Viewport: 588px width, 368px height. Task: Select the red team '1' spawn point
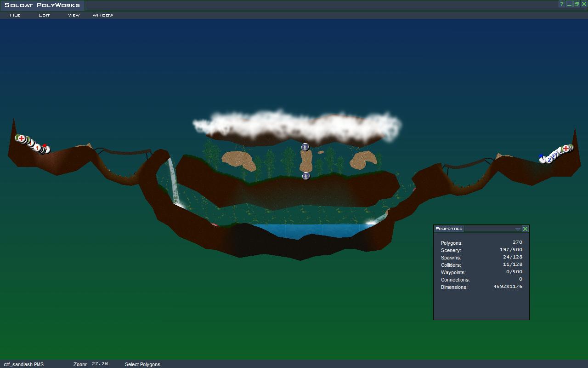(38, 148)
